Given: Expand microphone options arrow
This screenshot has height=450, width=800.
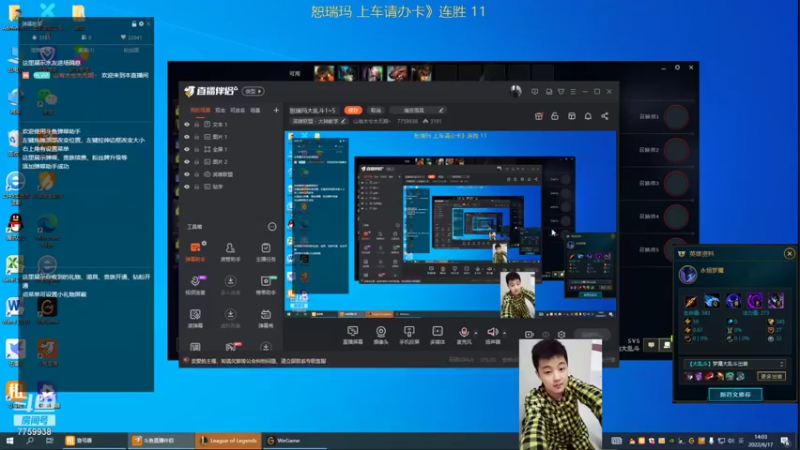Looking at the screenshot, I should click(476, 333).
